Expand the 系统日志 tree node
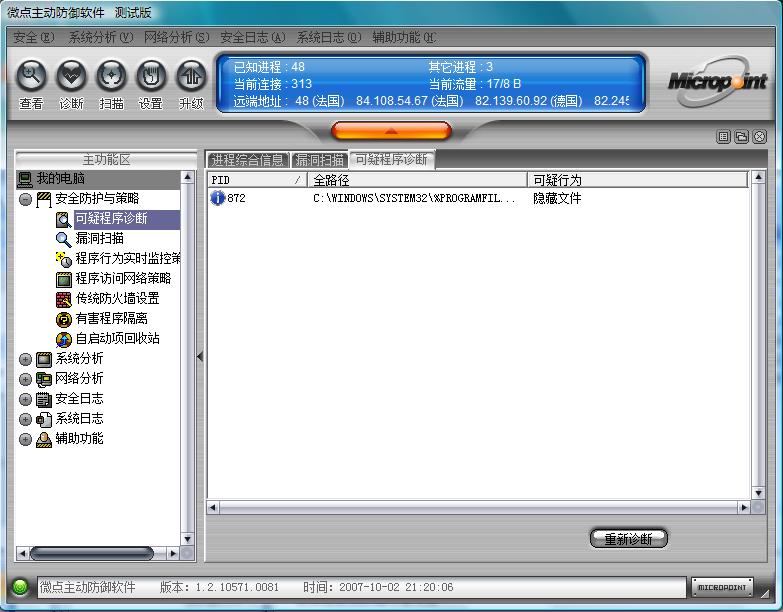The image size is (783, 612). (25, 419)
